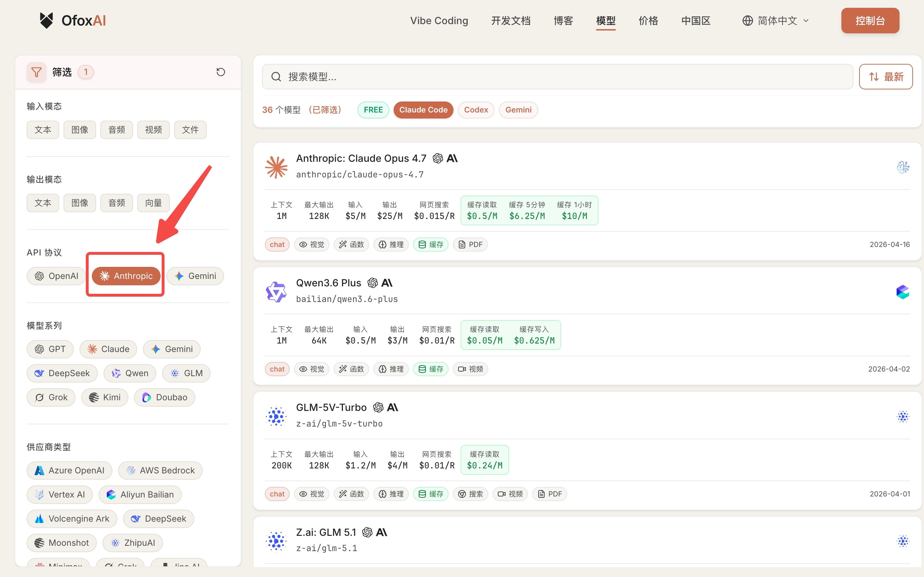Click the funnel filter icon

(36, 72)
